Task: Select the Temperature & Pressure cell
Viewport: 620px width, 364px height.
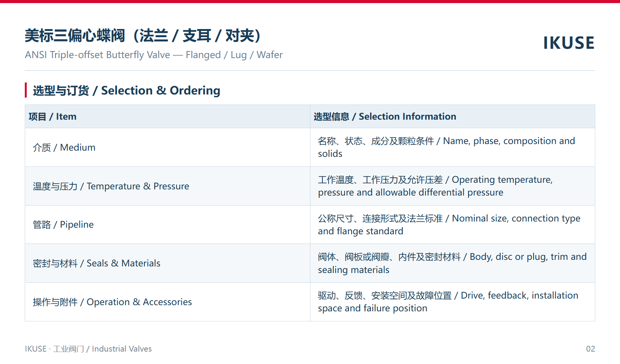Action: click(x=167, y=186)
